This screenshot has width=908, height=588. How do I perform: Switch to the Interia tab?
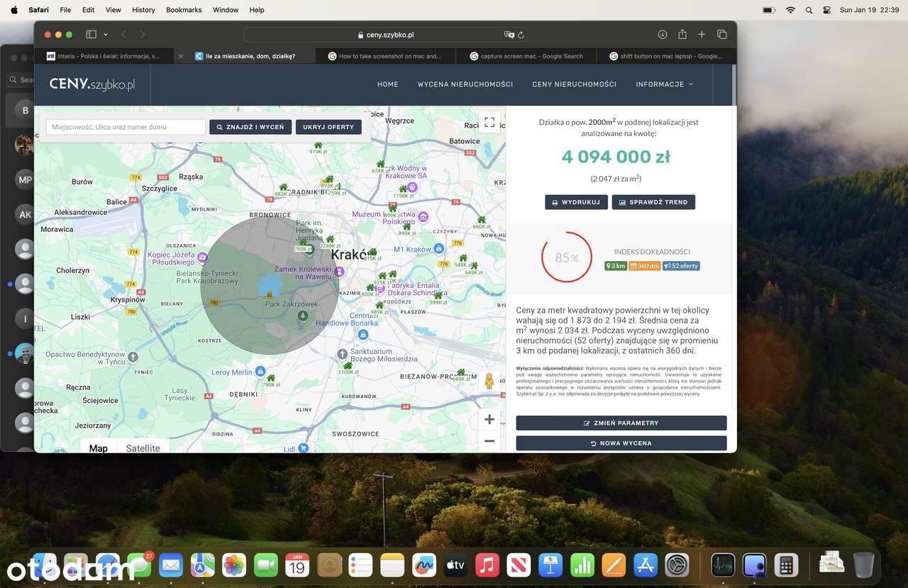(x=103, y=56)
